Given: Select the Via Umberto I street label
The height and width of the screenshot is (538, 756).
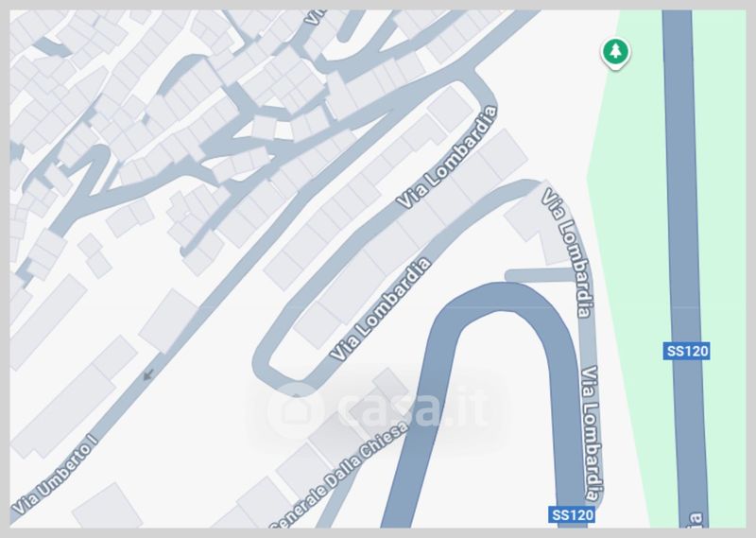Looking at the screenshot, I should 55,475.
